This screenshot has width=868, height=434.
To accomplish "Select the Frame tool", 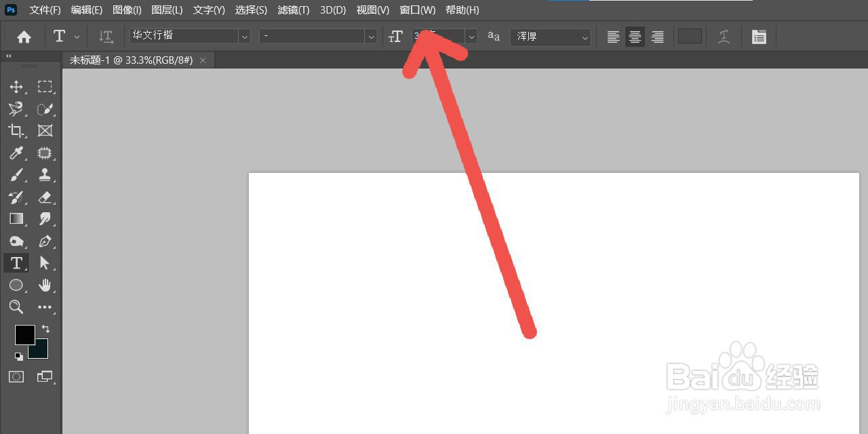I will click(45, 131).
